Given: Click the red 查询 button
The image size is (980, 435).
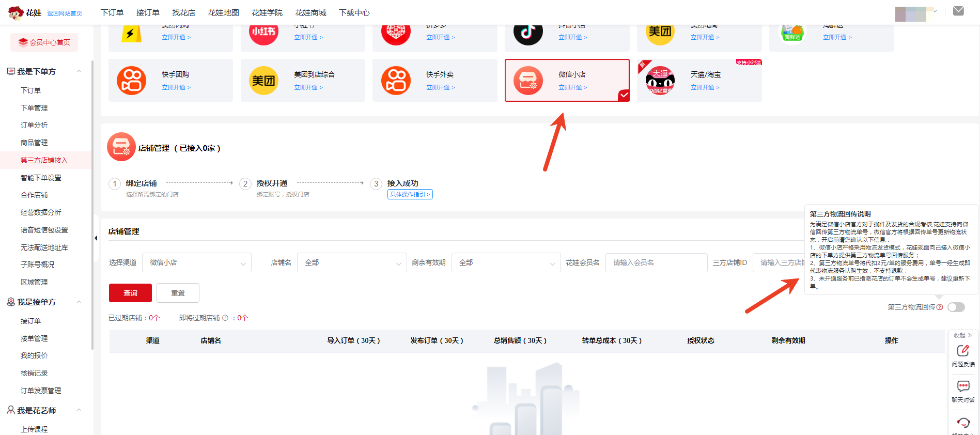Looking at the screenshot, I should (130, 293).
